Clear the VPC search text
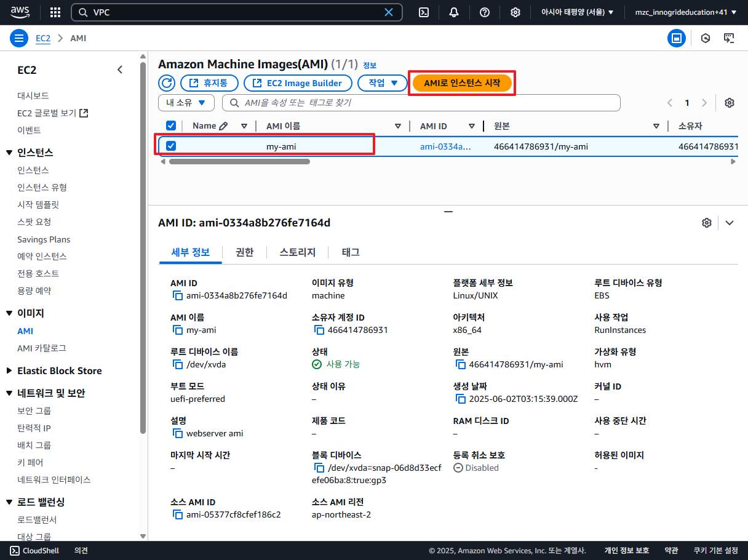748x560 pixels. [x=389, y=12]
